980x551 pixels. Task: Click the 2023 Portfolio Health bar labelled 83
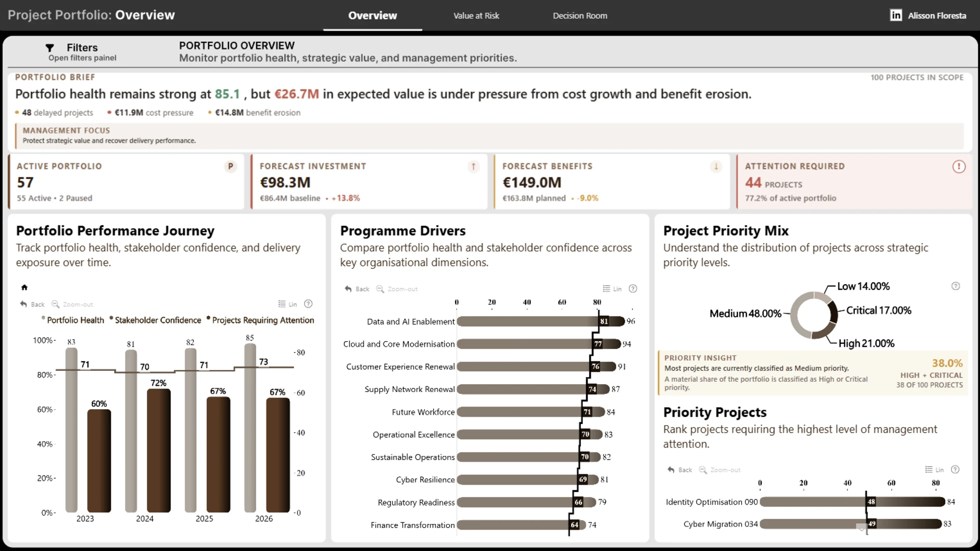click(x=71, y=430)
